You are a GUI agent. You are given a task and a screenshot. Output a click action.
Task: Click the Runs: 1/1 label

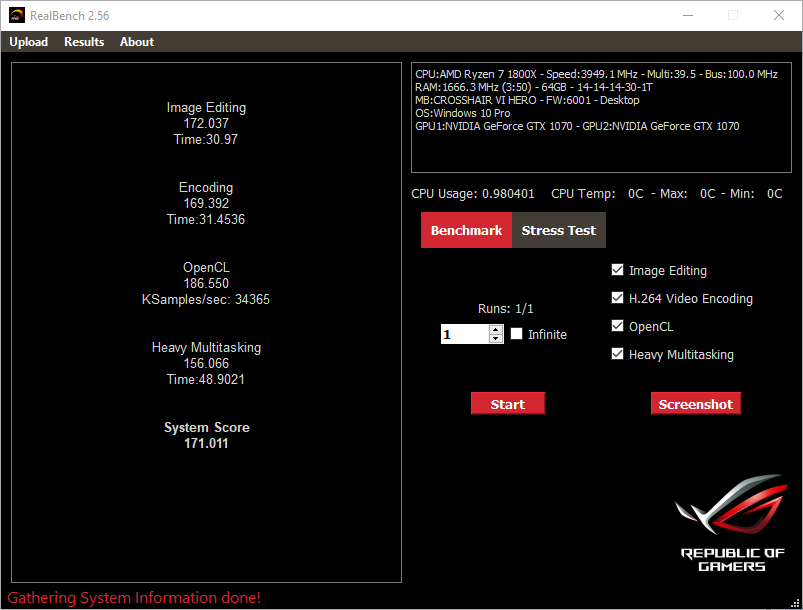(505, 309)
